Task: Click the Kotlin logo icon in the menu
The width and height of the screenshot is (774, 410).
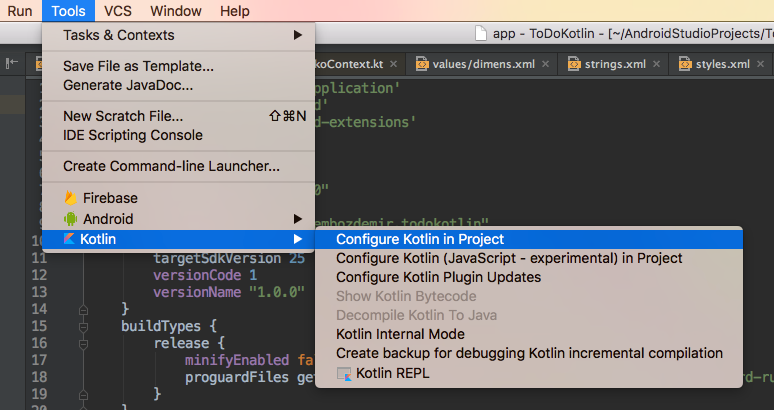Action: coord(70,239)
